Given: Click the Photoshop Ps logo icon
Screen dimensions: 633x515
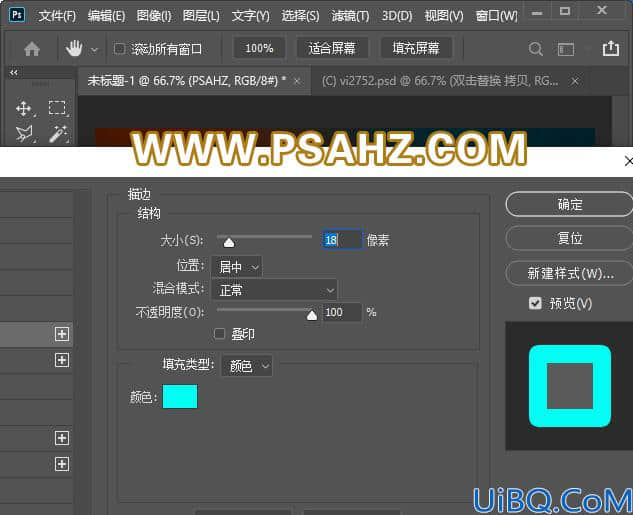Looking at the screenshot, I should click(17, 15).
